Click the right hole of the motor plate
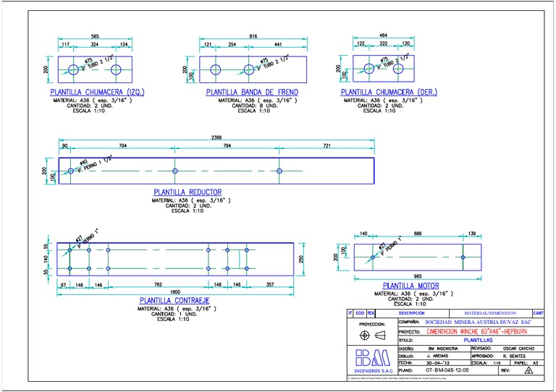 tap(463, 257)
